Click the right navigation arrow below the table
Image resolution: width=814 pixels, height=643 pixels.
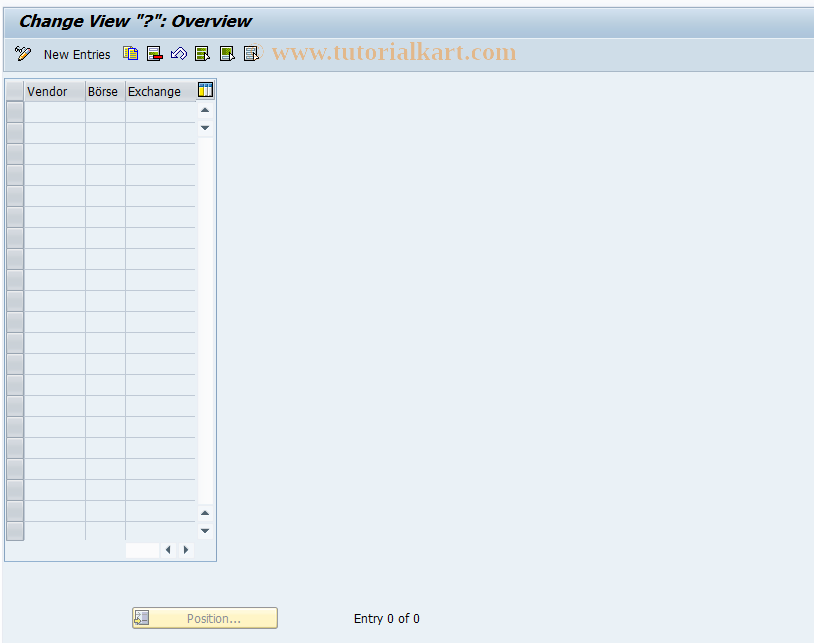pyautogui.click(x=185, y=549)
